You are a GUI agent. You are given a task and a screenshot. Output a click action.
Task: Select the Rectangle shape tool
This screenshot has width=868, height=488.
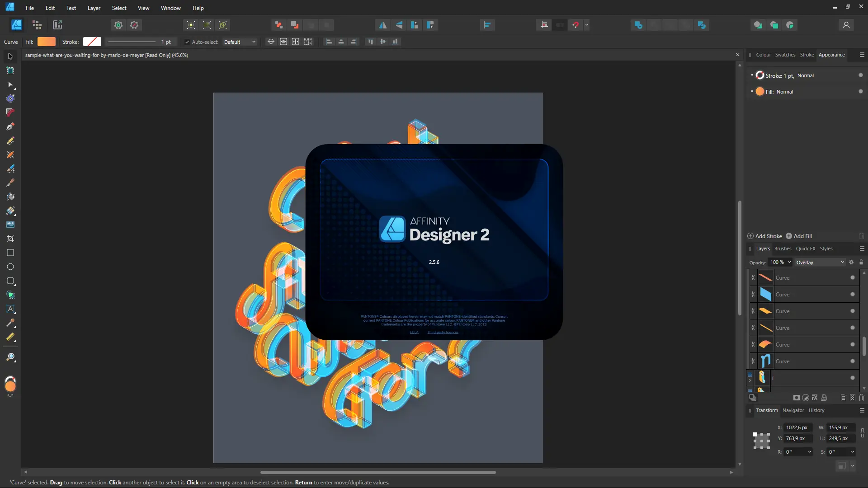[x=10, y=253]
